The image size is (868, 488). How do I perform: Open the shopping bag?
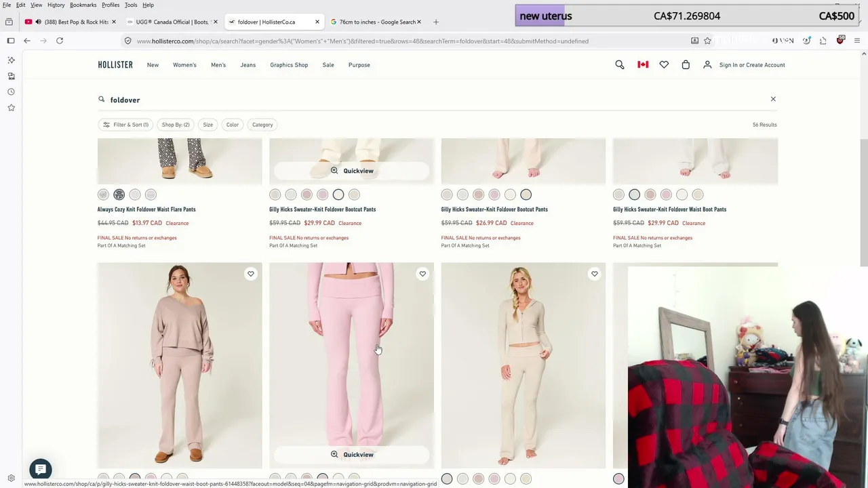[x=686, y=65]
